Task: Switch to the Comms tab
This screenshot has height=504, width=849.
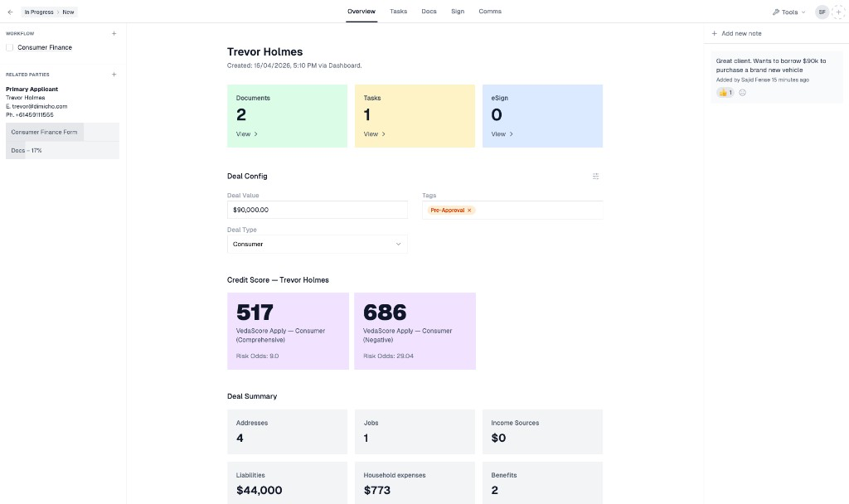Action: (x=490, y=11)
